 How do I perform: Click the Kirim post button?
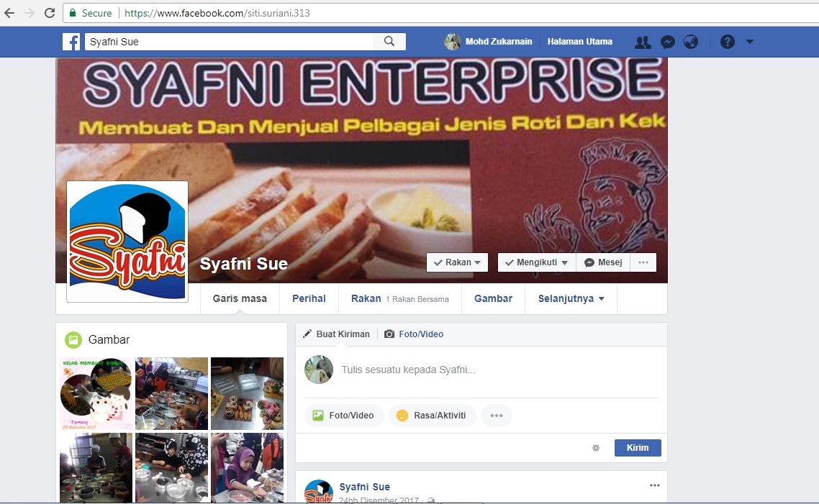coord(638,448)
